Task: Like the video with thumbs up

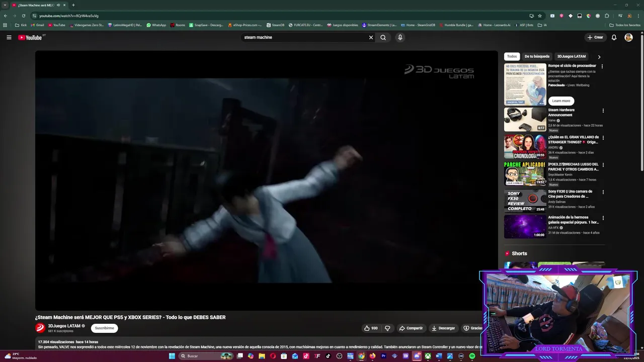Action: [x=371, y=328]
